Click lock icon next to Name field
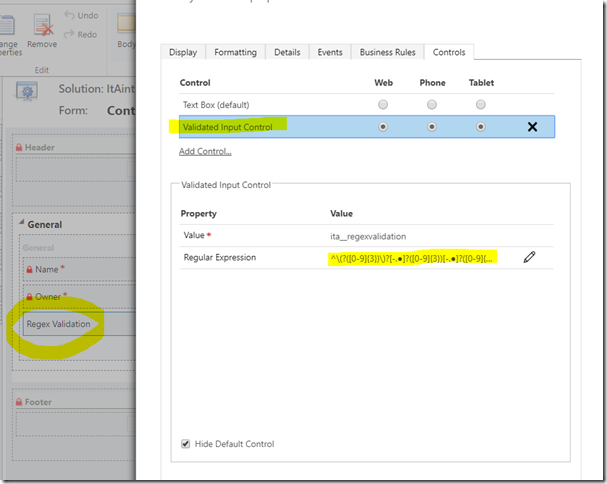 (29, 269)
